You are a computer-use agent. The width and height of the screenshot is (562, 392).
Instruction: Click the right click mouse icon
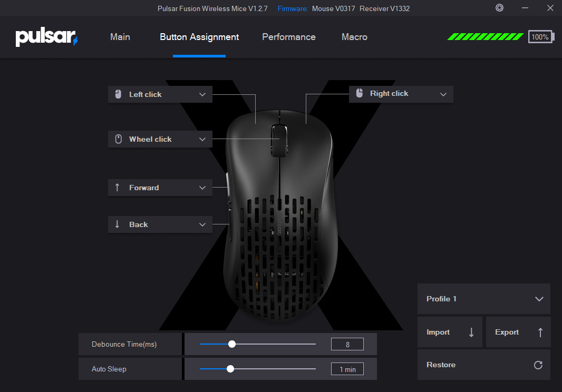coord(360,93)
